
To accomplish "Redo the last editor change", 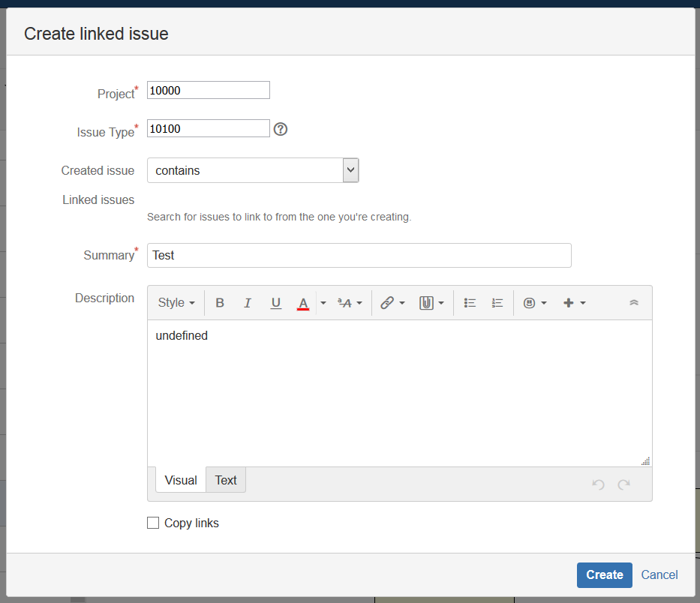I will point(623,484).
